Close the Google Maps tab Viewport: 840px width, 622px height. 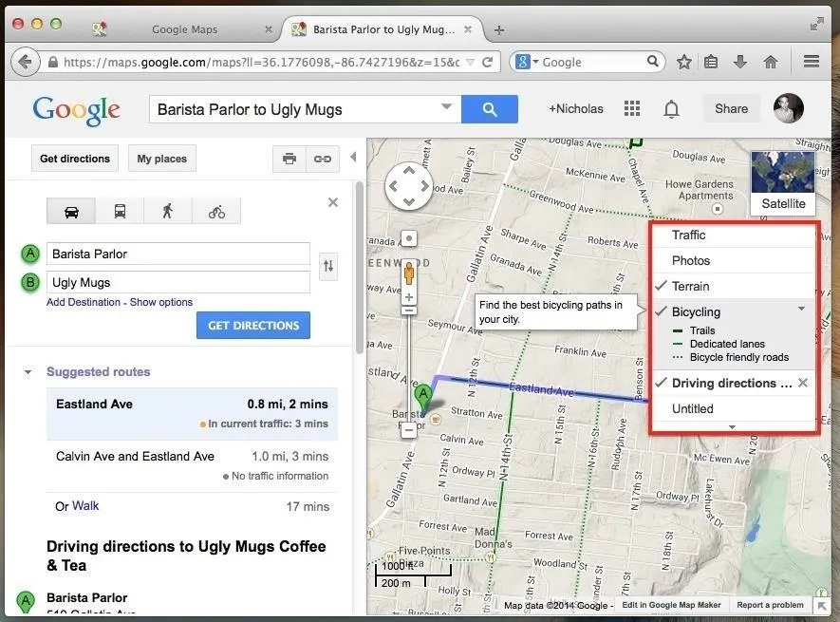click(x=269, y=29)
